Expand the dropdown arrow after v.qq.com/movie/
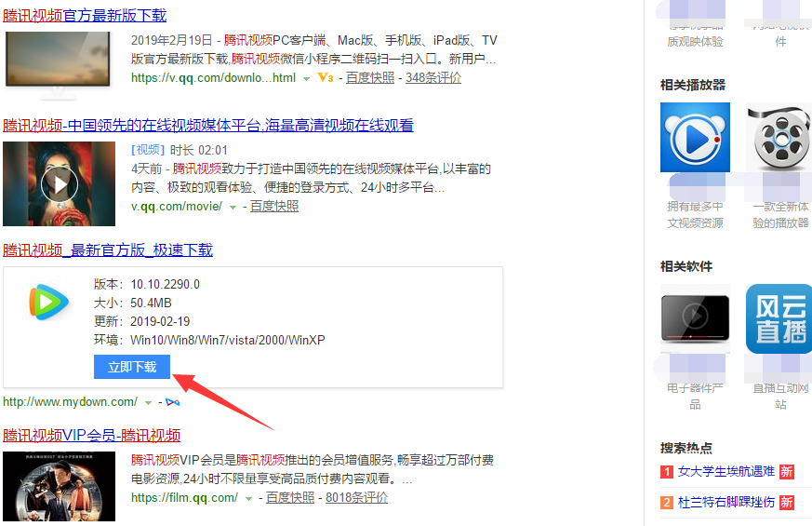The image size is (812, 526). 233,208
